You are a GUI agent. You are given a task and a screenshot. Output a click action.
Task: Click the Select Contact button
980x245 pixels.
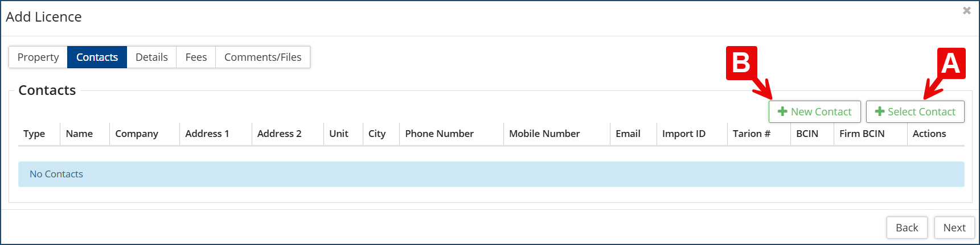click(x=915, y=112)
